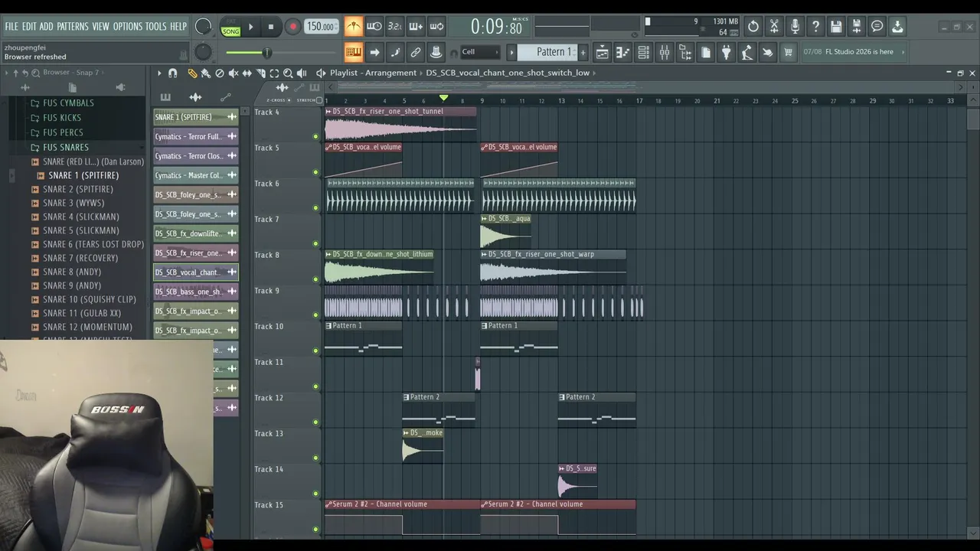This screenshot has height=551, width=980.
Task: Select the Zoom tool in playlist
Action: click(288, 73)
